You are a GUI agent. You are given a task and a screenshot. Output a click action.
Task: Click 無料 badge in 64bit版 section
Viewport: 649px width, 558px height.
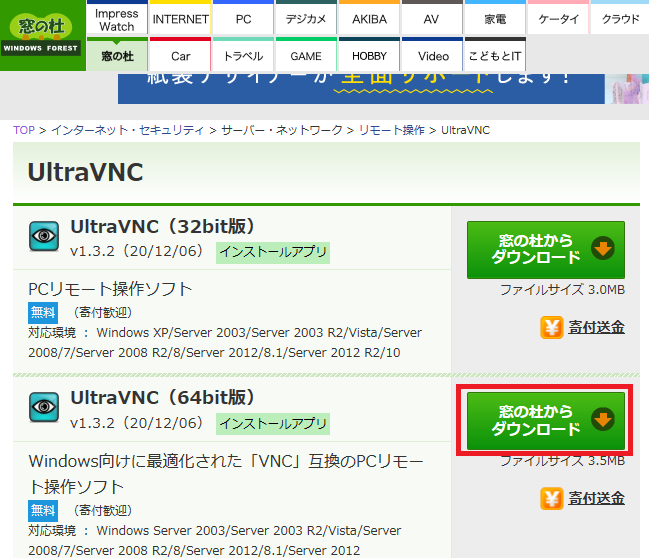point(43,511)
